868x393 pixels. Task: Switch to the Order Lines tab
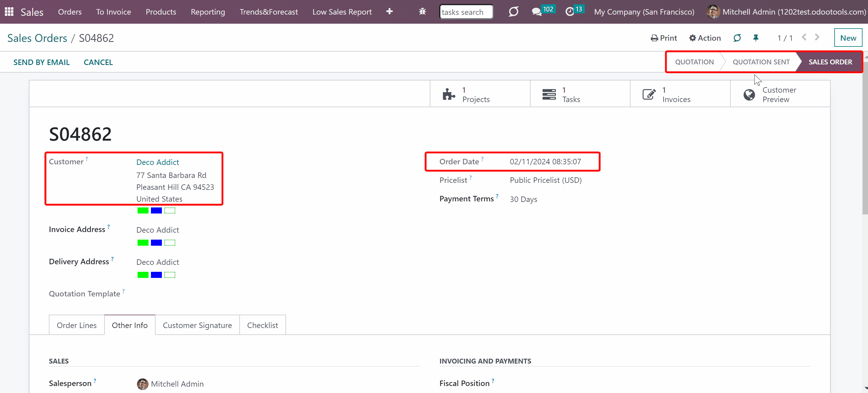tap(77, 325)
